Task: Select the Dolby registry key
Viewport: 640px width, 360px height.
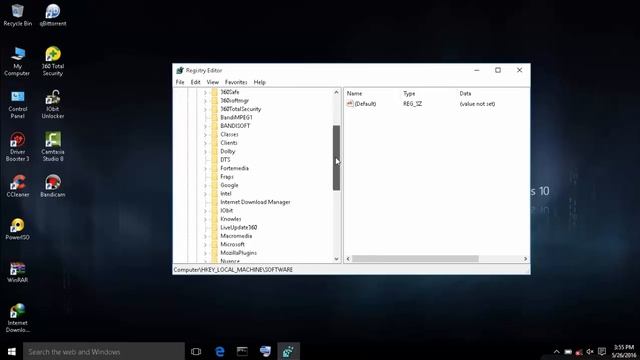Action: pos(228,151)
